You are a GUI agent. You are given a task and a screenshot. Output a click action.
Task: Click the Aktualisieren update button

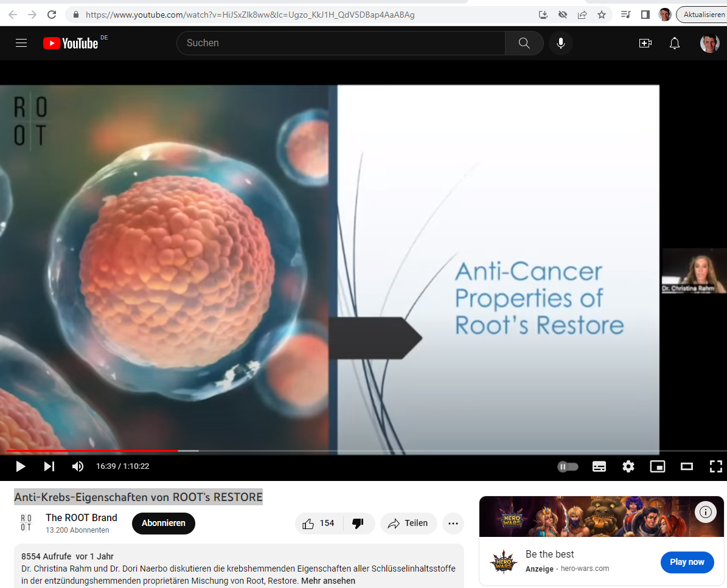coord(703,15)
